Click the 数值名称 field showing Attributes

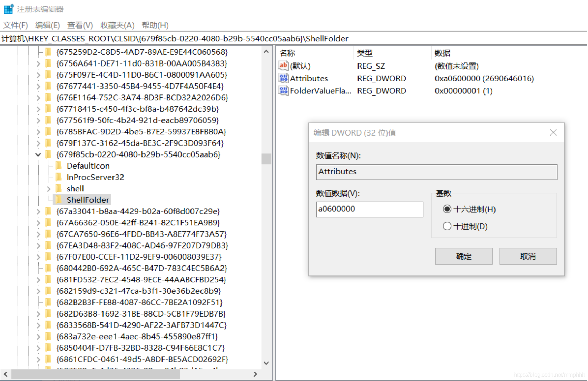pyautogui.click(x=437, y=172)
